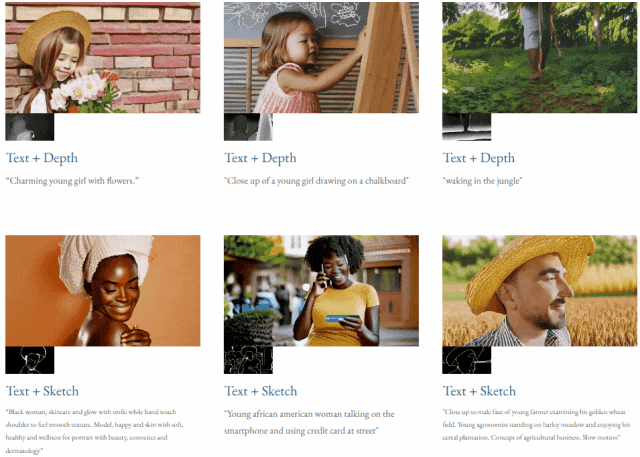Click Text + Sketch heading above smartphone caption
This screenshot has width=640, height=457.
pyautogui.click(x=261, y=391)
